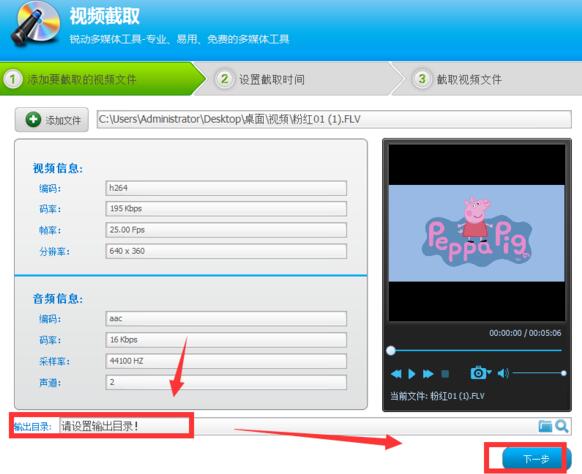The image size is (582, 474).
Task: Fast forward the video preview
Action: (428, 374)
